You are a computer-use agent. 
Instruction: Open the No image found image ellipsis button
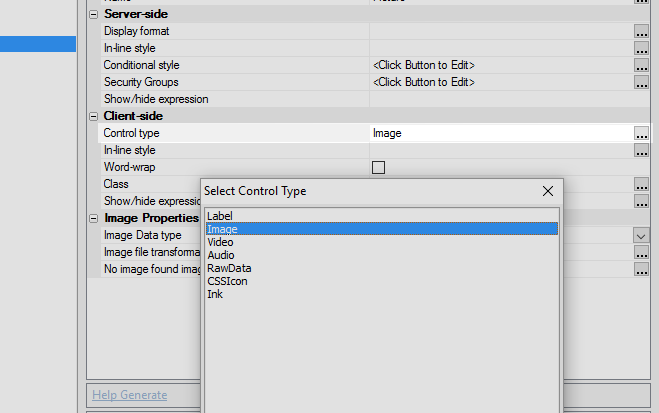tap(641, 269)
